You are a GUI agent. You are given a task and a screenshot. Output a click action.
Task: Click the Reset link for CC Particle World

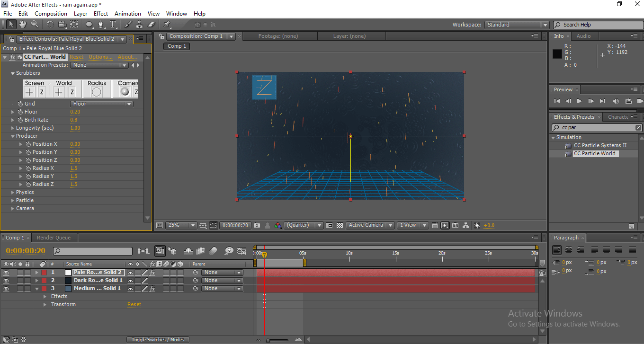[x=76, y=57]
